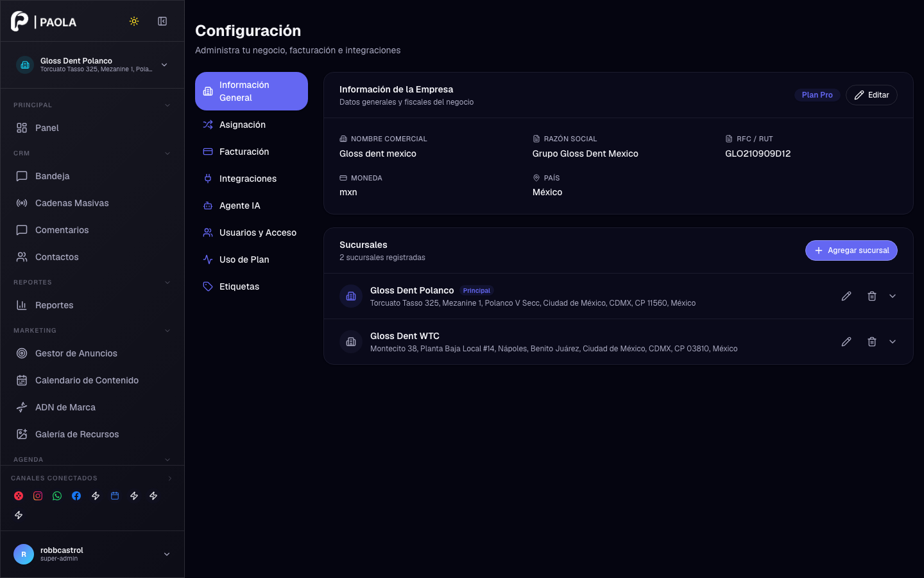Screen dimensions: 924x578
Task: Collapse the CRM section
Action: (167, 153)
